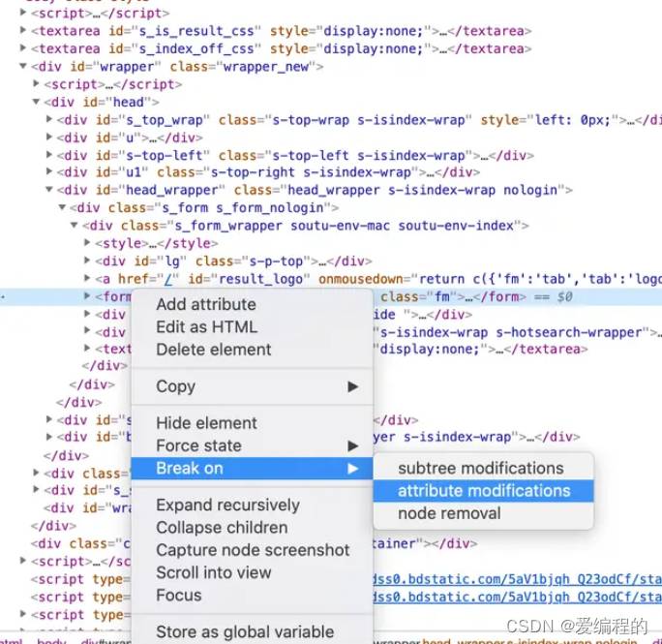
Task: Expand the textarea s_is_result_css node
Action: (x=23, y=30)
